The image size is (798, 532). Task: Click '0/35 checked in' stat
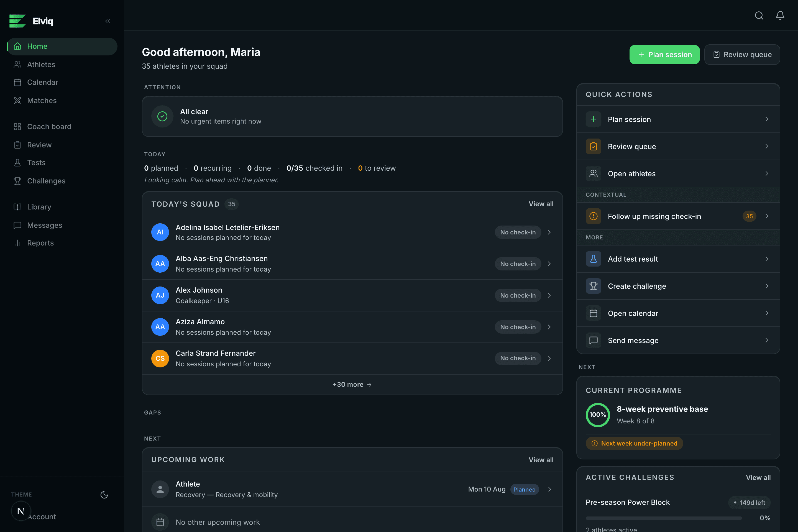click(314, 168)
